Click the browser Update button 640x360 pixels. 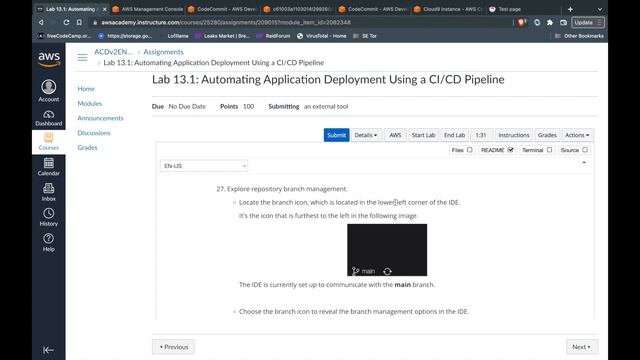tap(588, 22)
